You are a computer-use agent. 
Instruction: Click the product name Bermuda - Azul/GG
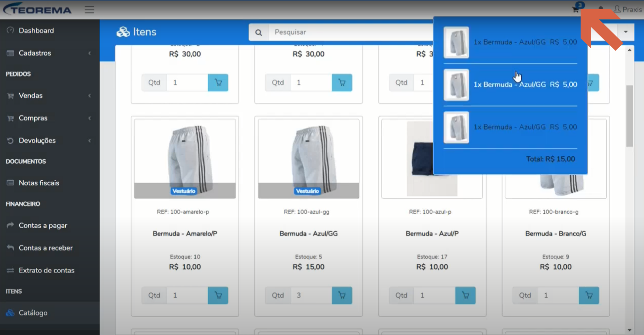309,234
